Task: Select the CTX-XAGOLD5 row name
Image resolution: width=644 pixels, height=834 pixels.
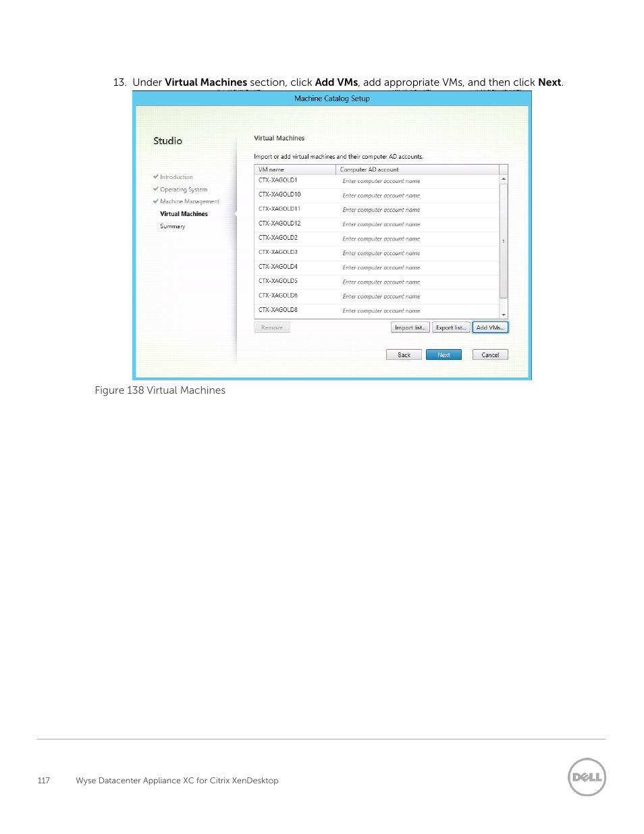Action: click(x=277, y=281)
